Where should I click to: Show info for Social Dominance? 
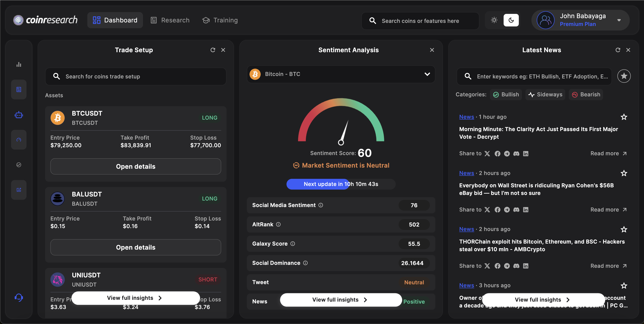(x=305, y=263)
